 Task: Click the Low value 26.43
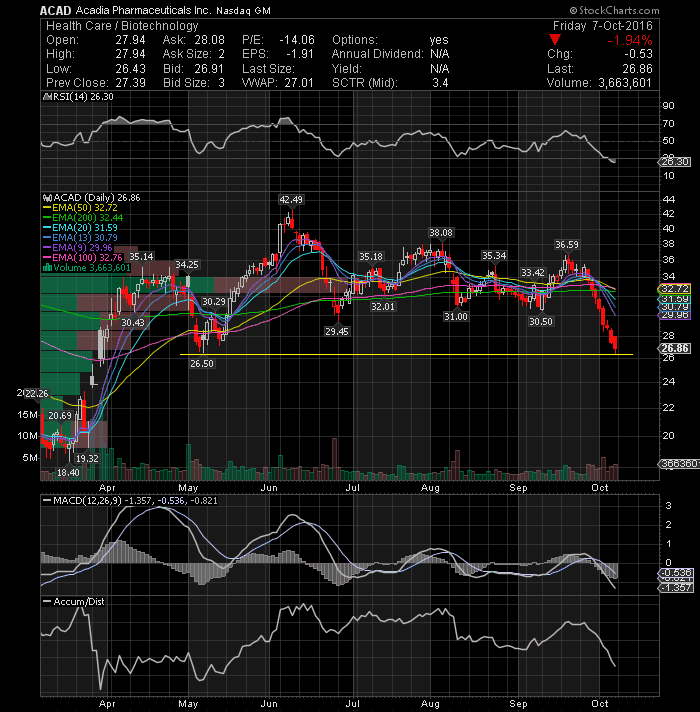[x=130, y=69]
